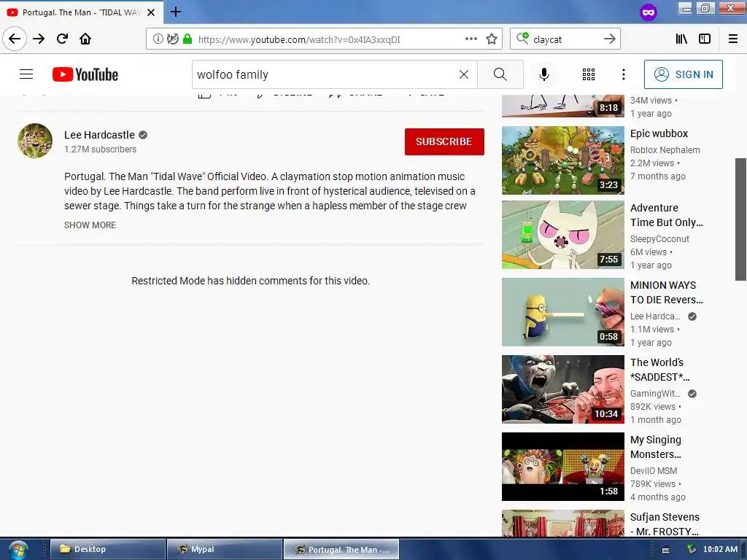Screen dimensions: 747x560
Task: Open page actions three-dot menu in address bar
Action: [x=471, y=39]
